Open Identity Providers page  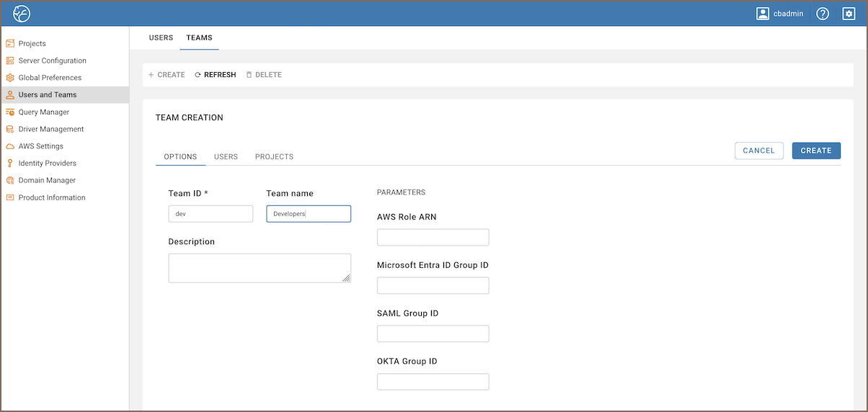47,164
